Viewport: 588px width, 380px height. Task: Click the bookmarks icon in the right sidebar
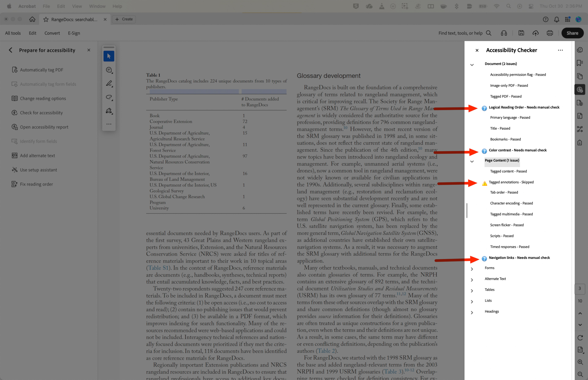click(x=580, y=63)
